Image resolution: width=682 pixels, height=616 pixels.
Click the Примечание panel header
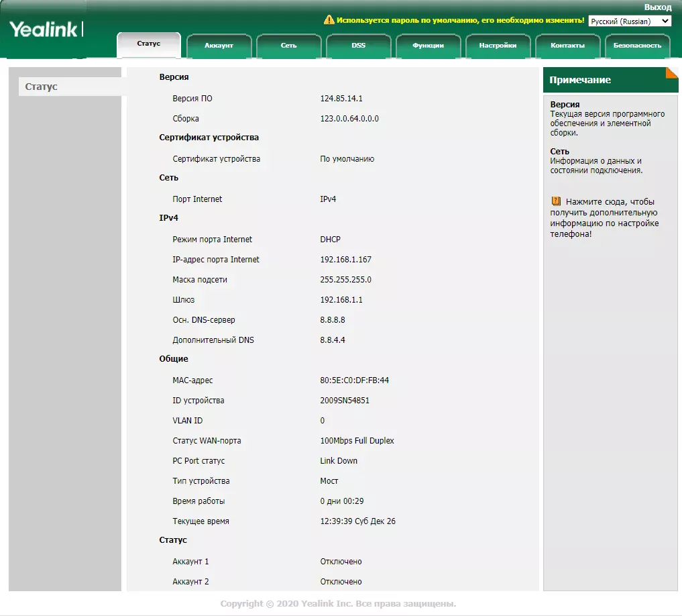click(580, 80)
